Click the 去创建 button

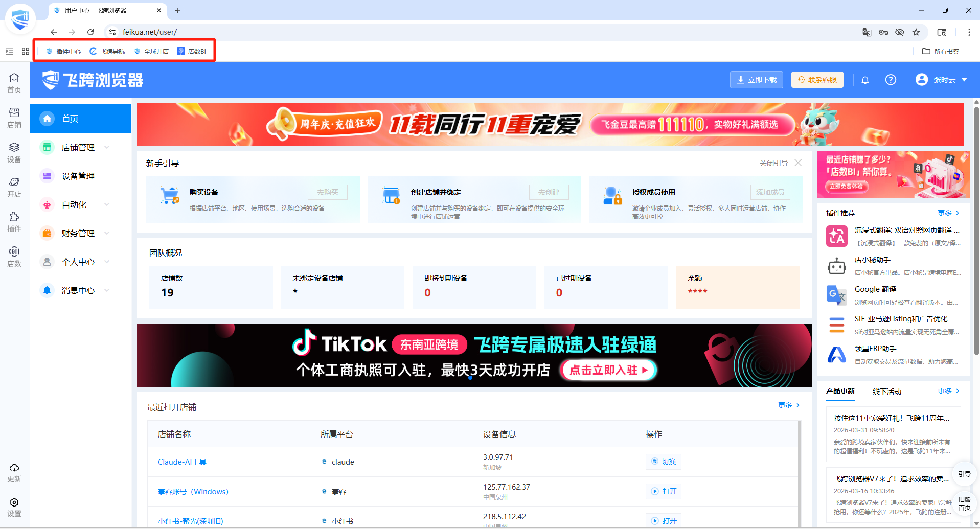point(549,192)
